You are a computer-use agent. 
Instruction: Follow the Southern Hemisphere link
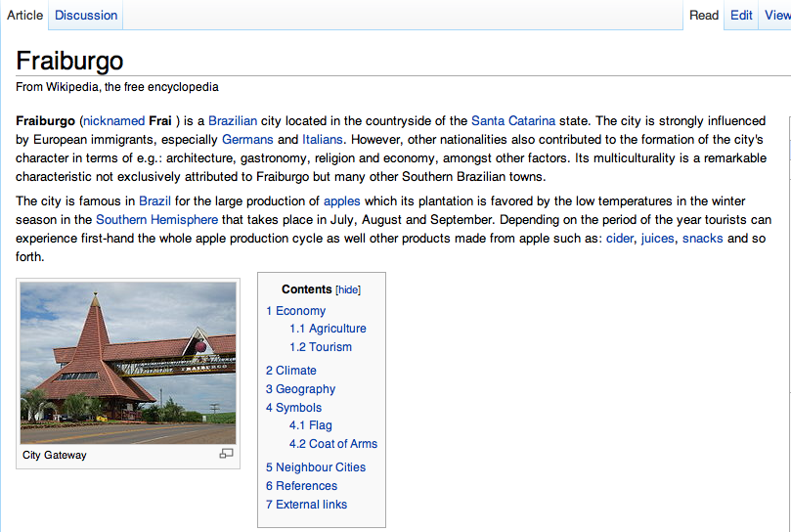[156, 220]
